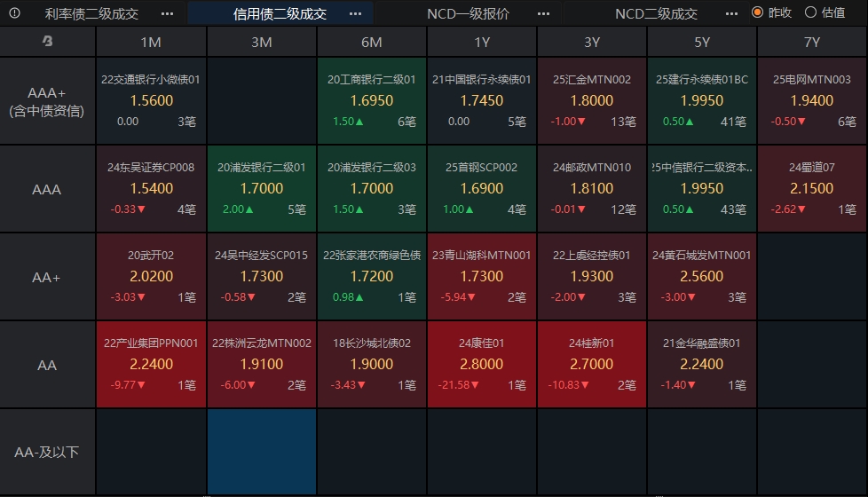This screenshot has width=868, height=497.
Task: Select the AA-及以下 row label
Action: [x=47, y=452]
